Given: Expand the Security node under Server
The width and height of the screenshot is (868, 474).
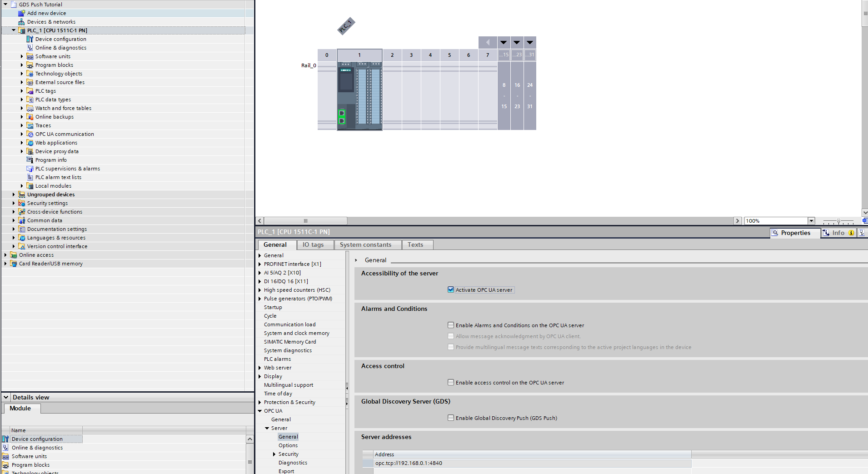Looking at the screenshot, I should tap(274, 454).
